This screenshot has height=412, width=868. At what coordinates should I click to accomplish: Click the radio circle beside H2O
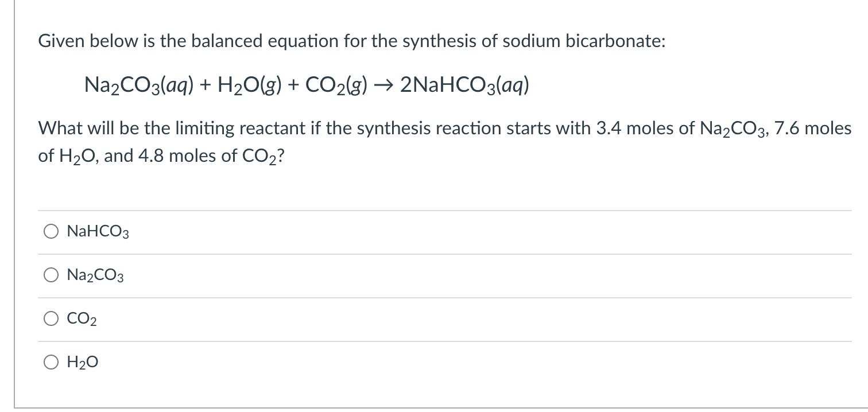(x=52, y=362)
